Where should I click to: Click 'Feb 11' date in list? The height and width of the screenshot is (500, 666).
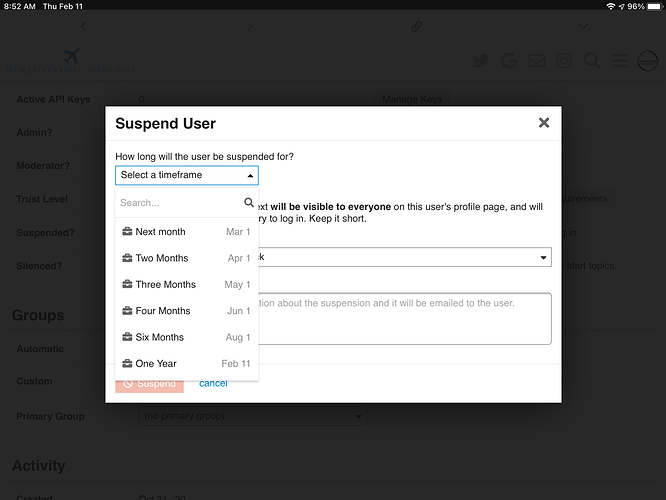pyautogui.click(x=236, y=363)
